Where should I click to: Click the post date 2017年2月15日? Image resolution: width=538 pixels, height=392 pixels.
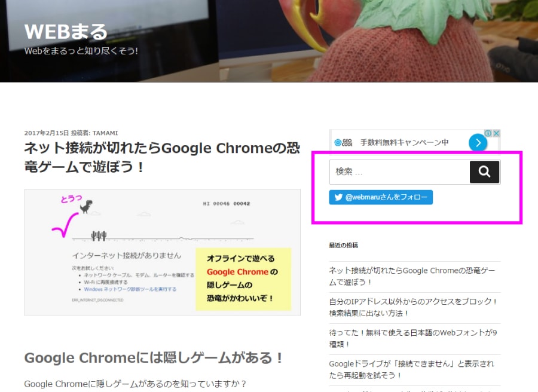[46, 133]
